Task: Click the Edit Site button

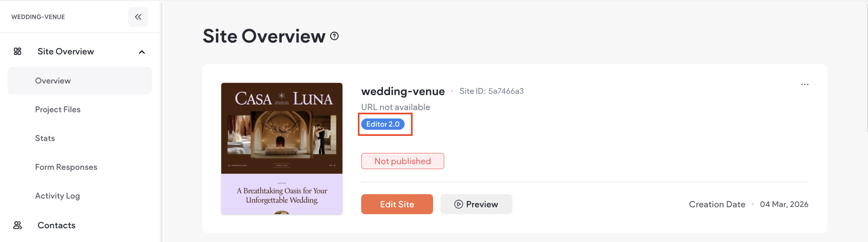Action: click(397, 204)
